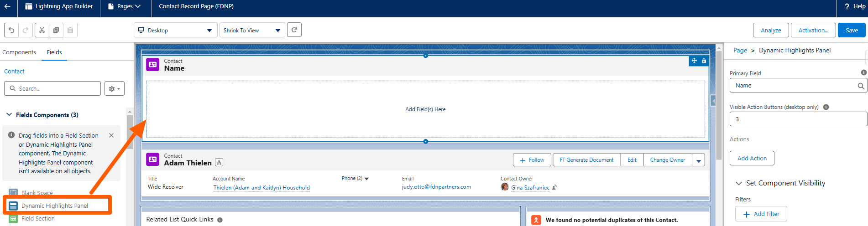Open the Thielen Household account link

click(x=261, y=188)
